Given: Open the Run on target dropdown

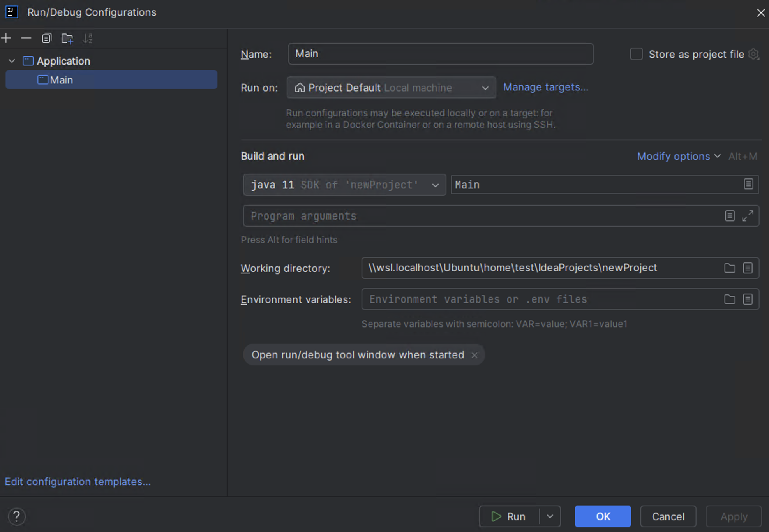Looking at the screenshot, I should pyautogui.click(x=485, y=88).
